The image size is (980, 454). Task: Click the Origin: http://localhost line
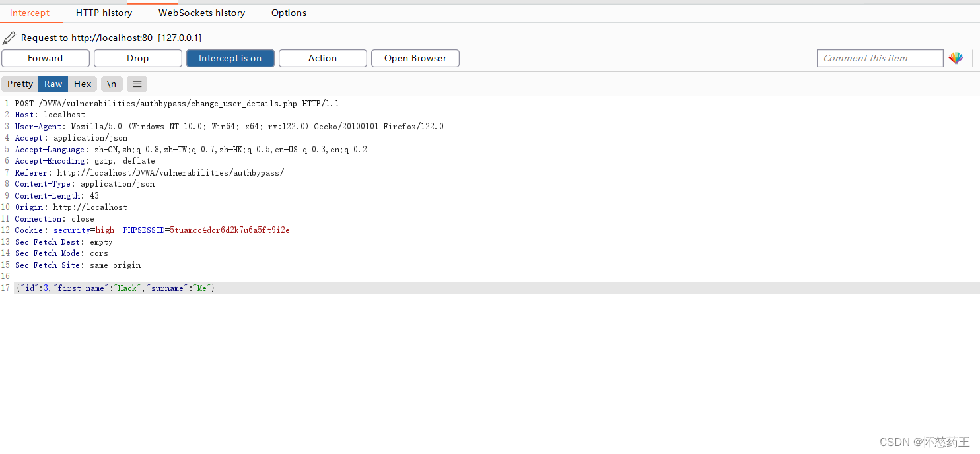click(x=71, y=207)
